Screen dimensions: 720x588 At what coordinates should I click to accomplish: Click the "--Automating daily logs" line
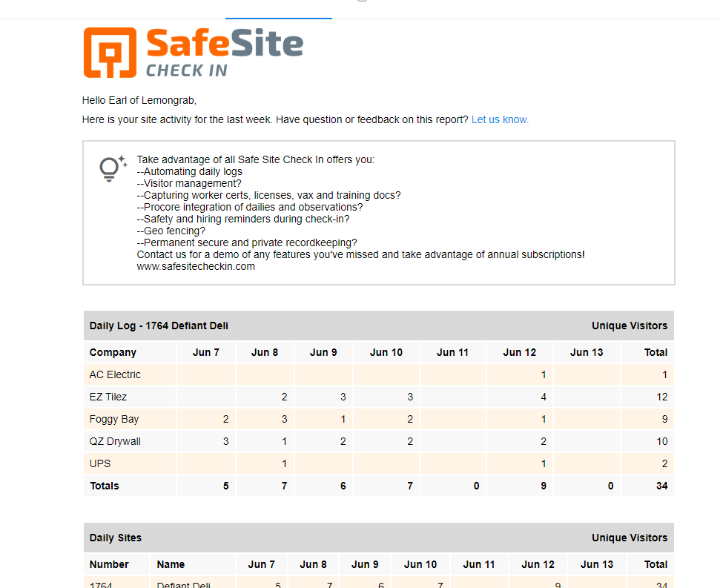tap(189, 172)
